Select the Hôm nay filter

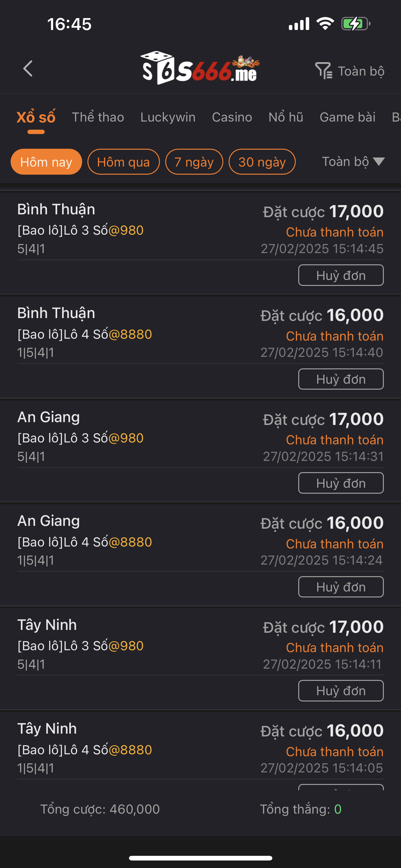(46, 162)
